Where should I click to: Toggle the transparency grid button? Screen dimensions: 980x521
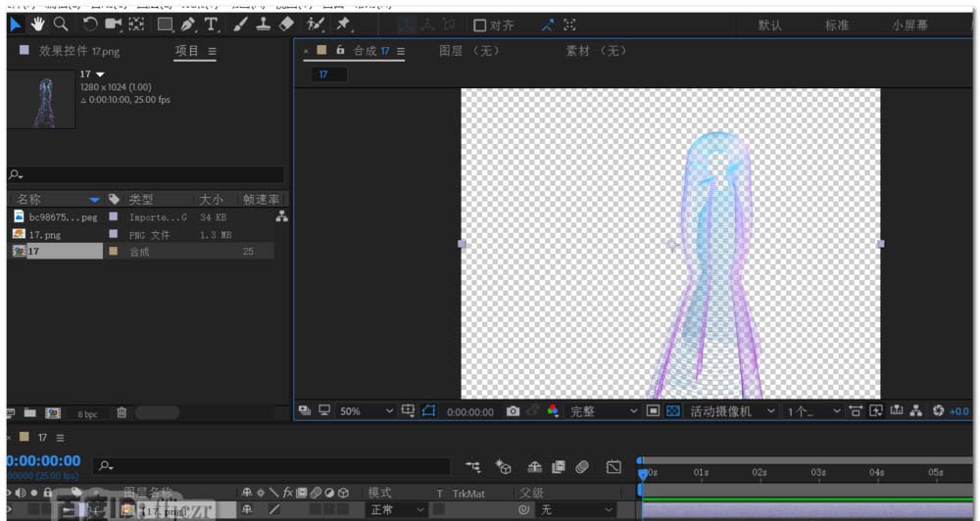point(673,411)
